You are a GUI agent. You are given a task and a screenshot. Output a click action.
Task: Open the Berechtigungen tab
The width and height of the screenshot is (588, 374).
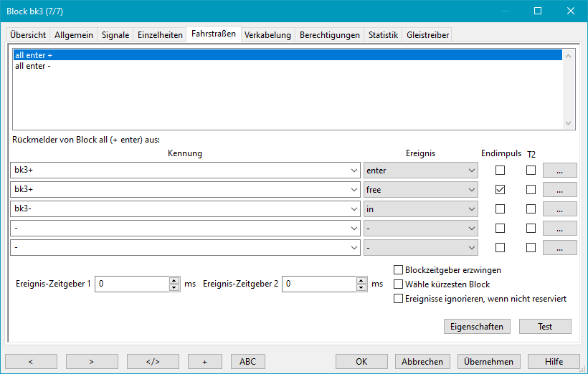click(x=330, y=35)
